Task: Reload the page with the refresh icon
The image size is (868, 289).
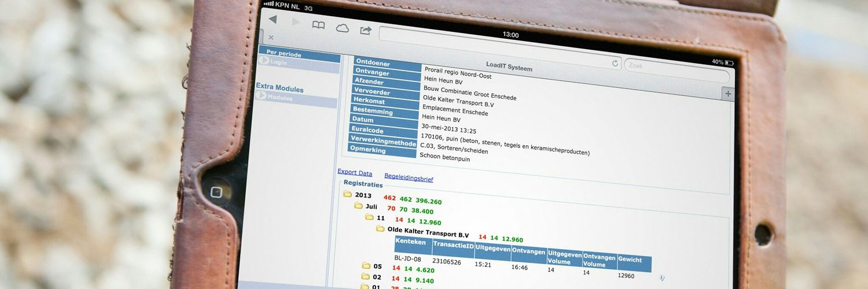Action: click(x=615, y=63)
